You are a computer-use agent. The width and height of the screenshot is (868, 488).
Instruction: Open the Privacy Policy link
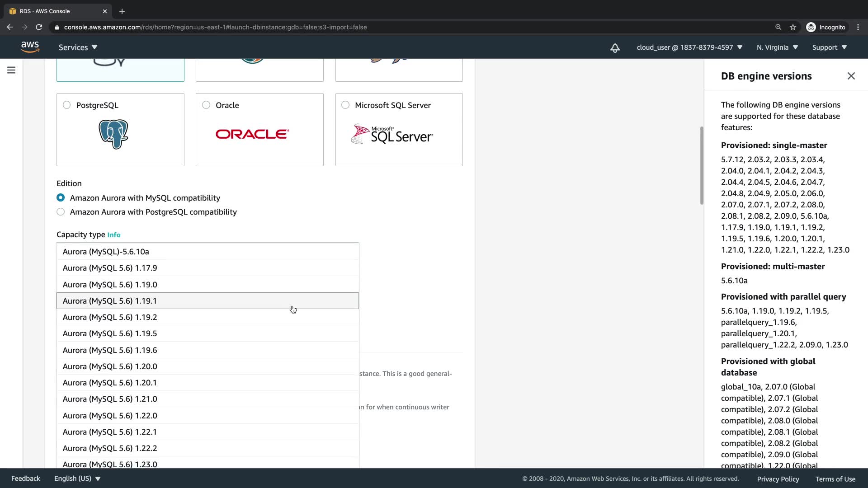point(778,479)
